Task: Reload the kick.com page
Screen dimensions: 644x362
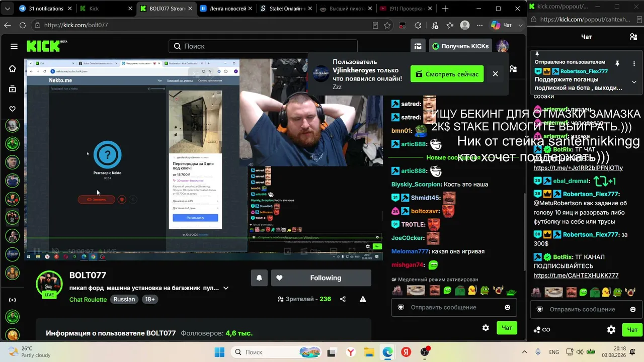Action: (x=23, y=25)
